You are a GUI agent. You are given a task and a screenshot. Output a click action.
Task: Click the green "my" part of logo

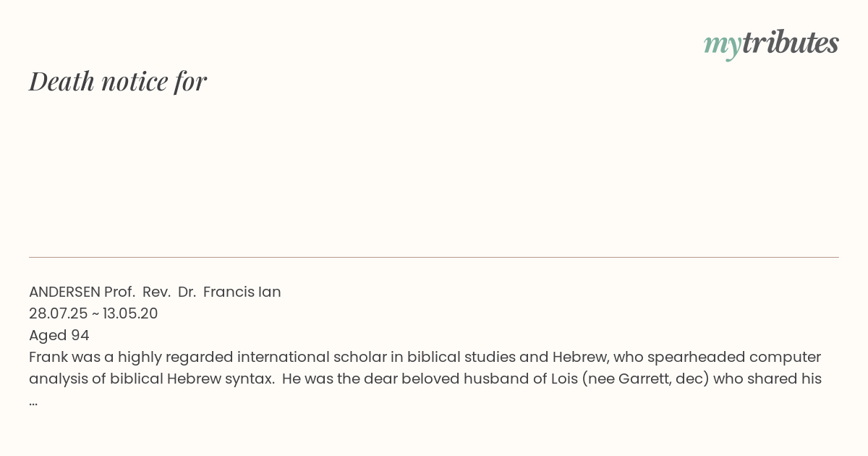722,46
